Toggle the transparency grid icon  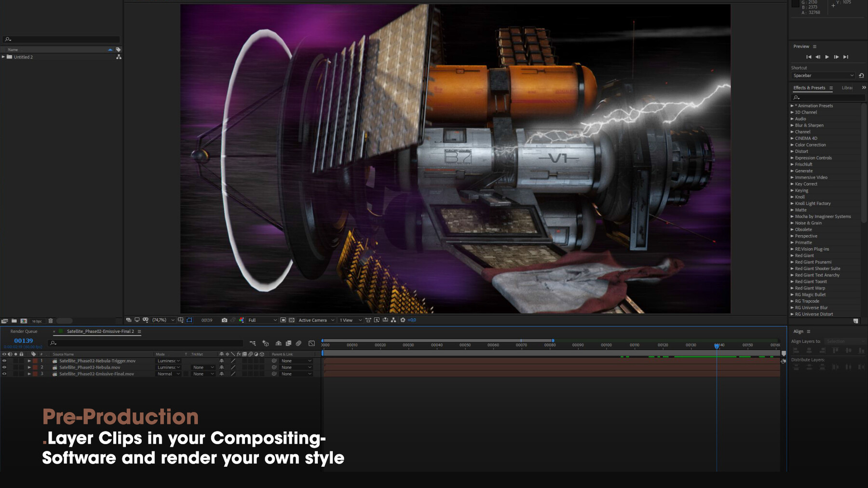pos(291,320)
